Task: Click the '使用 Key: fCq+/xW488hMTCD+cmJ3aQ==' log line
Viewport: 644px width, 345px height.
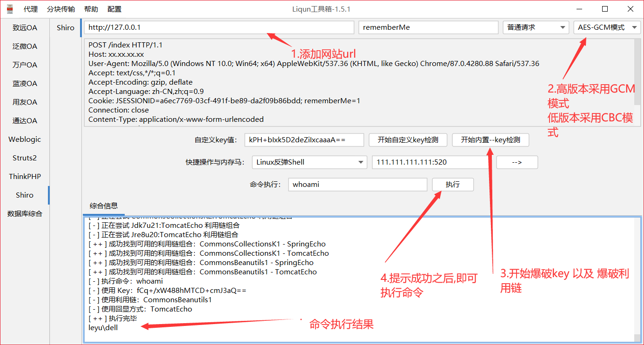Action: click(167, 291)
